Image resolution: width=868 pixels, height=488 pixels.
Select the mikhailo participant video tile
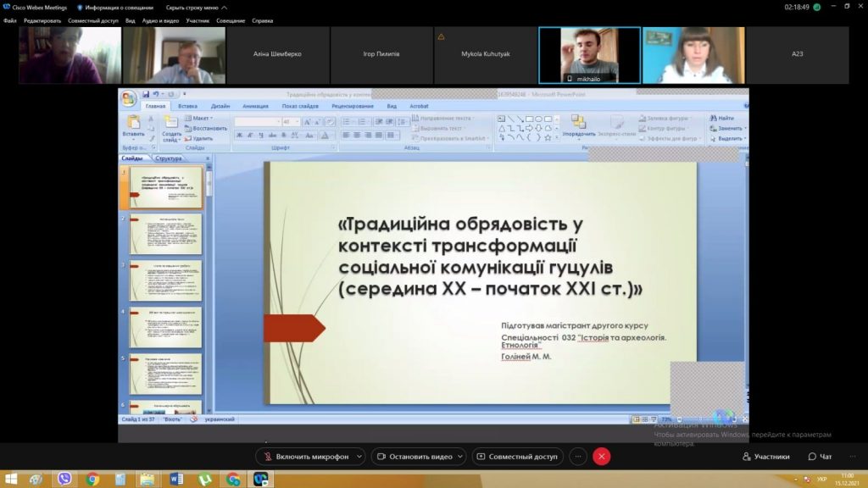pos(589,55)
